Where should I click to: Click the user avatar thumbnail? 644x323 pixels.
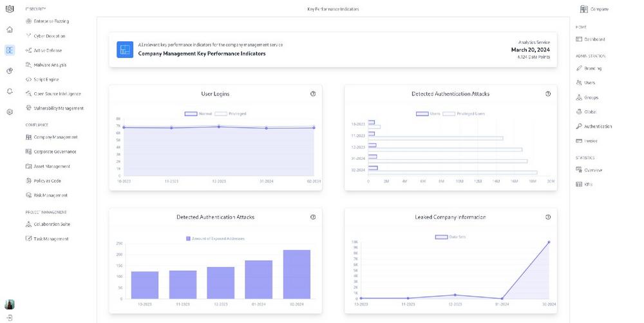coord(9,304)
